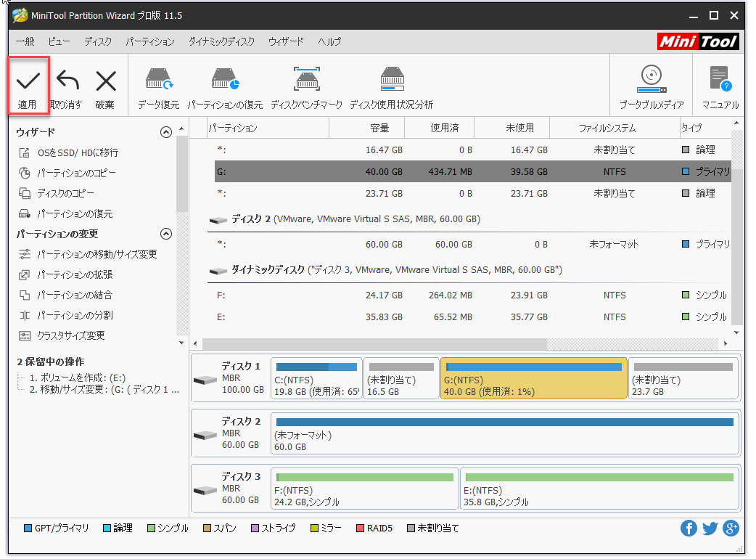
Task: Click the sidebar scroll-down chevron
Action: point(181,342)
